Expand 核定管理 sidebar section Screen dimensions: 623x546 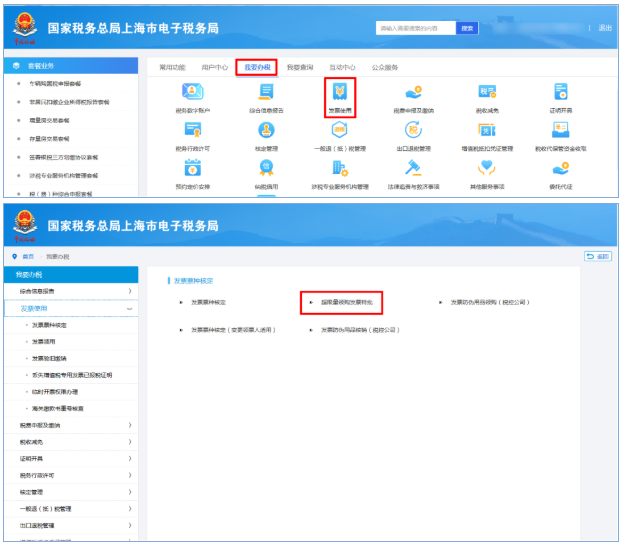pos(71,492)
